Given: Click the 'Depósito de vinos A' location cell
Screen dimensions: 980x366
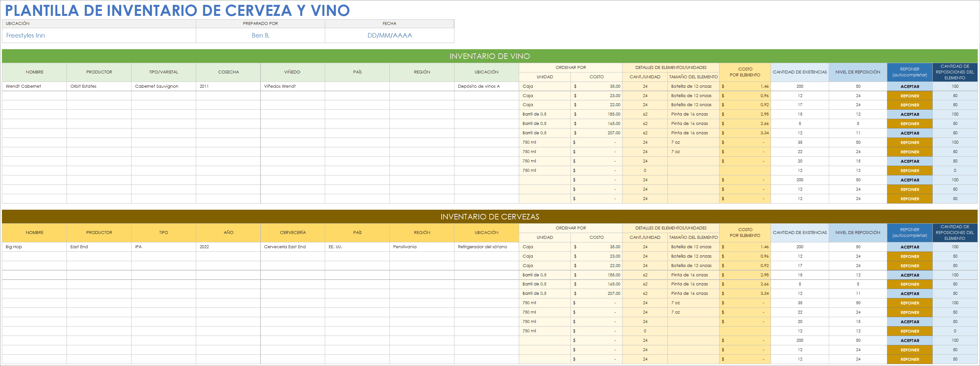Looking at the screenshot, I should (486, 86).
